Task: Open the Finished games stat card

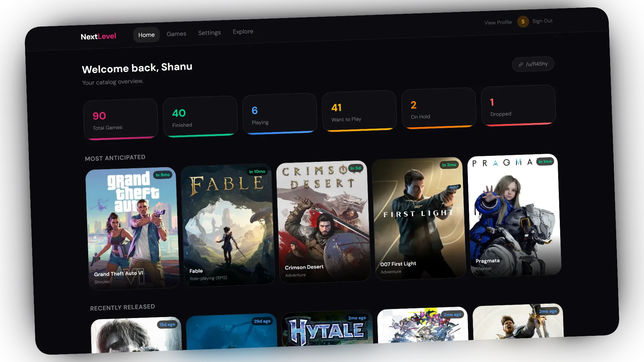Action: (x=200, y=117)
